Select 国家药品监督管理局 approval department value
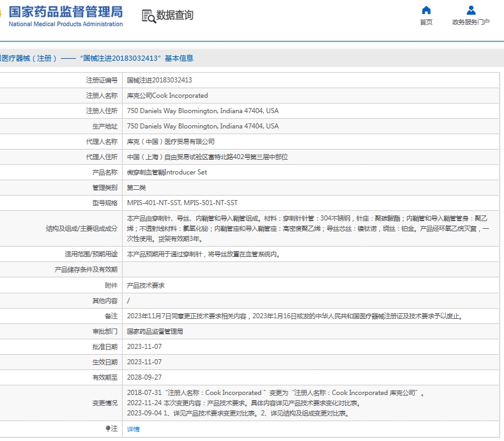504x441 pixels. point(155,332)
